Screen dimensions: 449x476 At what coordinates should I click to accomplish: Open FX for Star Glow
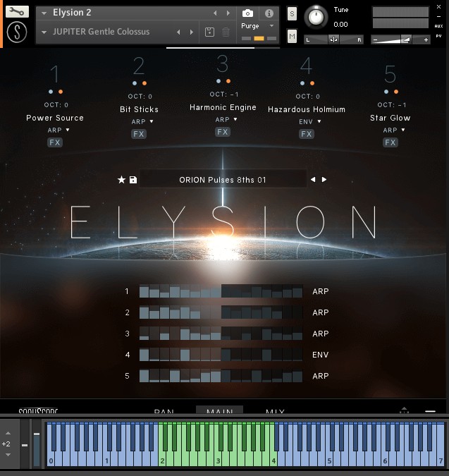pyautogui.click(x=390, y=142)
